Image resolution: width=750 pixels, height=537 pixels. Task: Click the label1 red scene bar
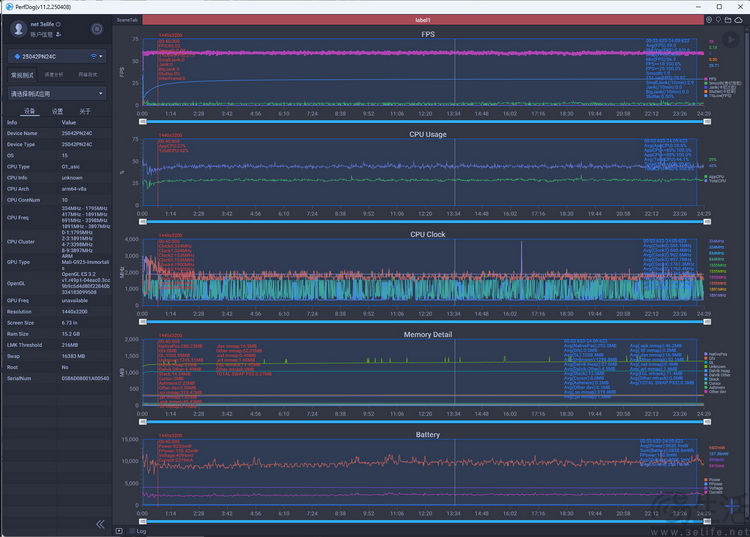423,19
